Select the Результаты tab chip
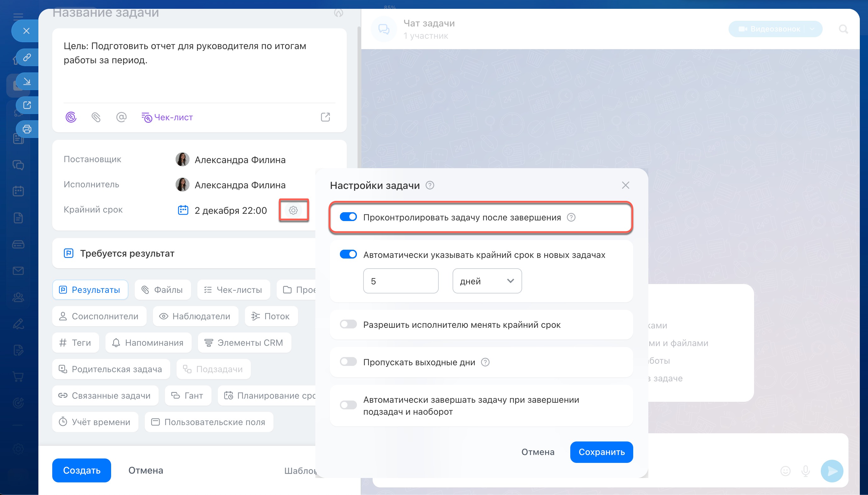 pos(90,290)
